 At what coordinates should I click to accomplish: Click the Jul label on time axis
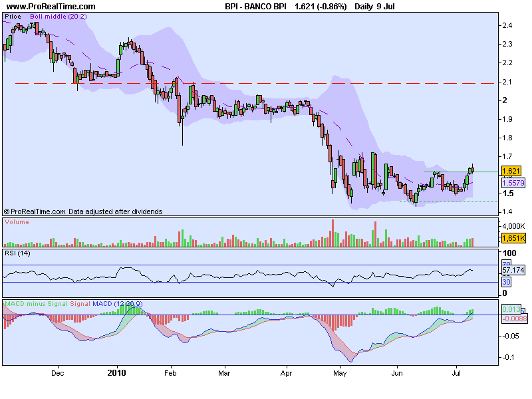(456, 373)
